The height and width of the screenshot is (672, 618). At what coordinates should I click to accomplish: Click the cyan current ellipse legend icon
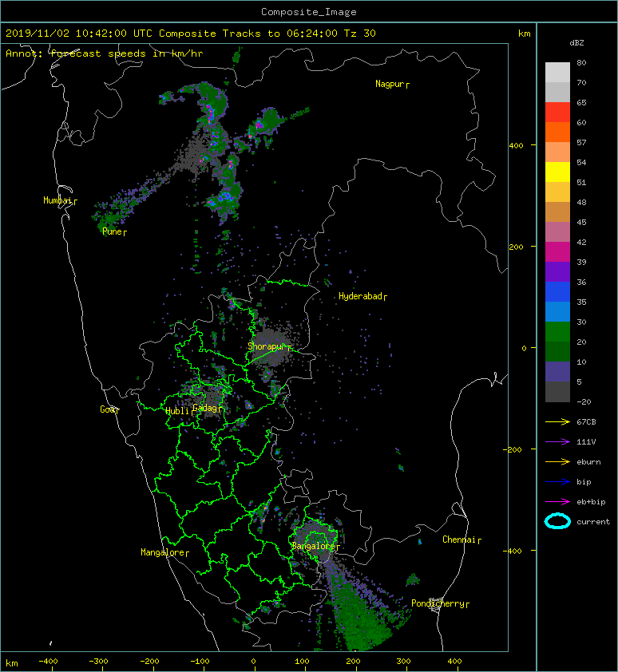pos(557,521)
